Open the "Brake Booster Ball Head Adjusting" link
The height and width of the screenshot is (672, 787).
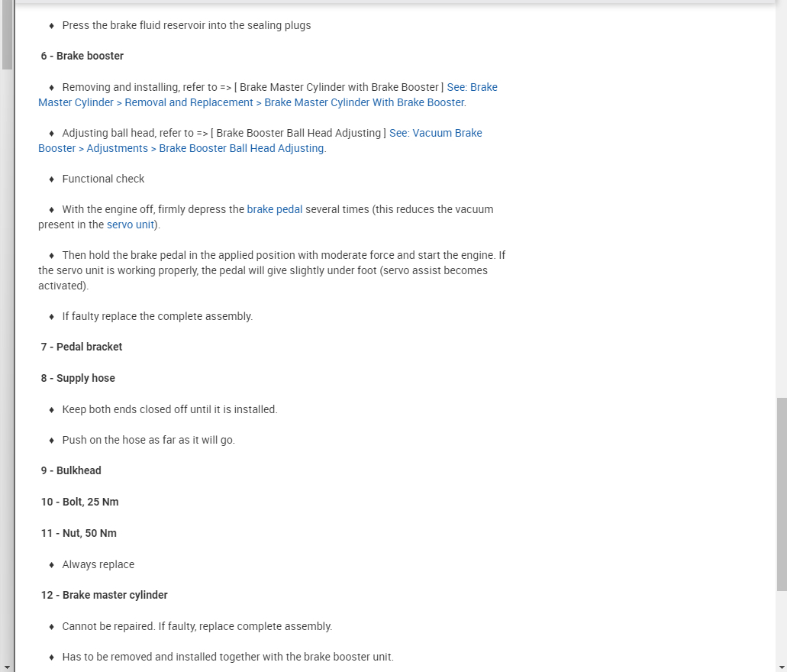click(x=241, y=148)
